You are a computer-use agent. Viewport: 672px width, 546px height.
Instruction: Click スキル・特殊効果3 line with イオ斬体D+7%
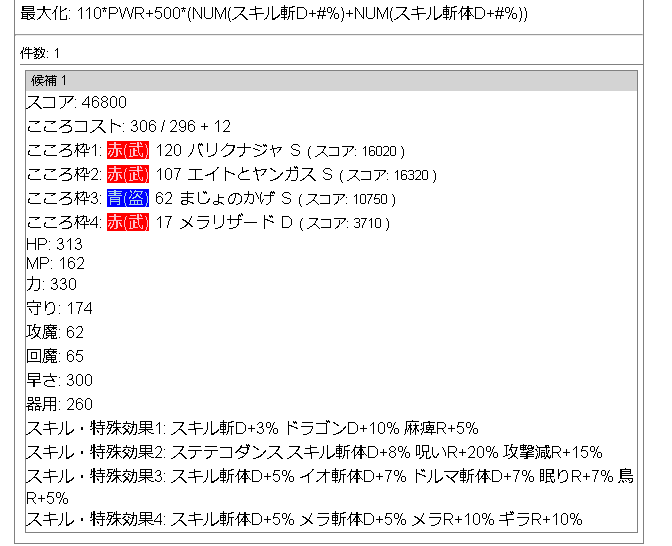[x=330, y=487]
